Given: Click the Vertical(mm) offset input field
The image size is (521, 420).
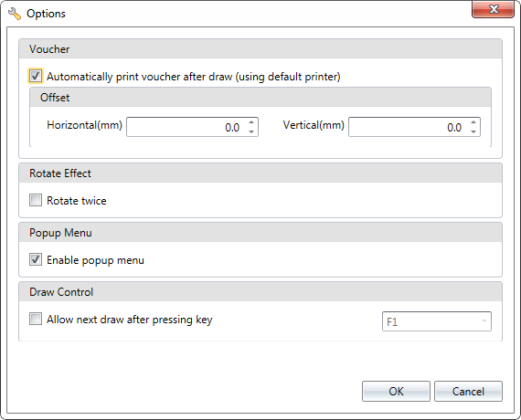Looking at the screenshot, I should [x=408, y=127].
